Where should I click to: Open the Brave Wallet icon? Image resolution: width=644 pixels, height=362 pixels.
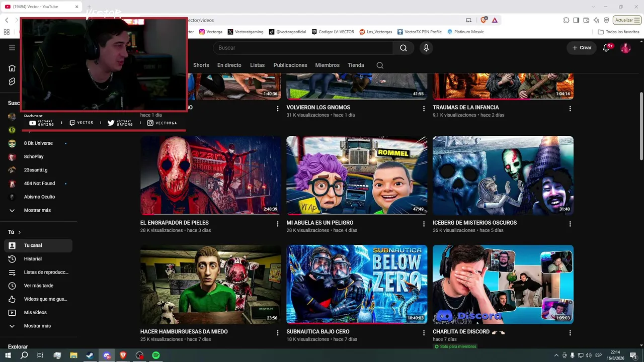pyautogui.click(x=586, y=20)
